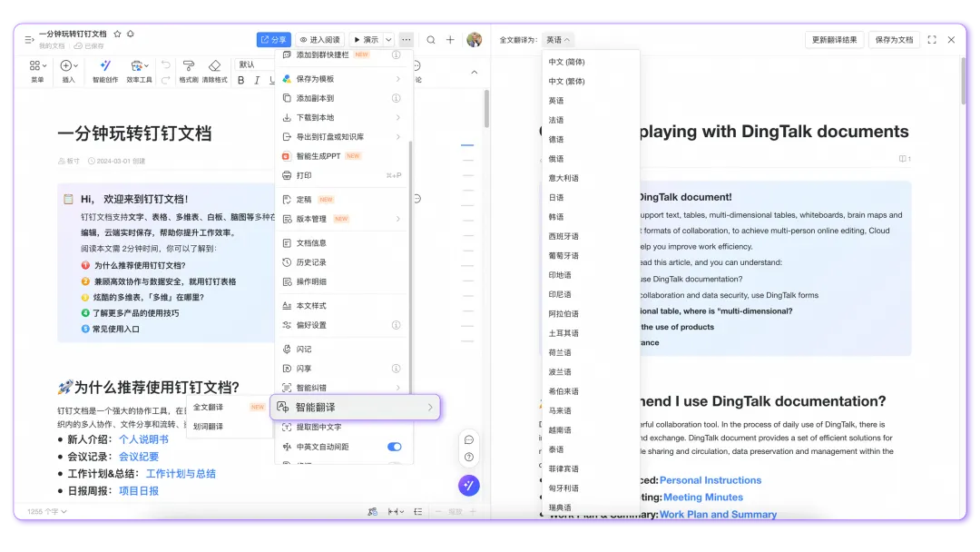Select 智能生成PPT menu item
980x552 pixels.
[342, 156]
